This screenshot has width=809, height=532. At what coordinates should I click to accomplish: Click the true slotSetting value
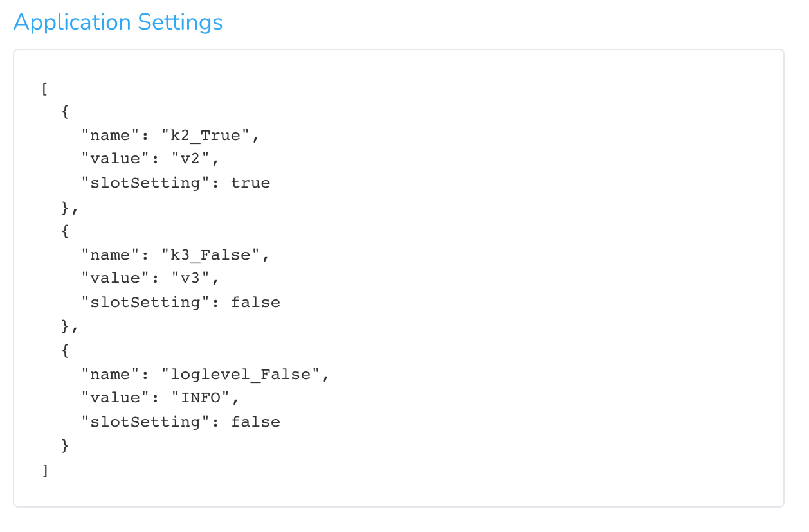click(251, 183)
